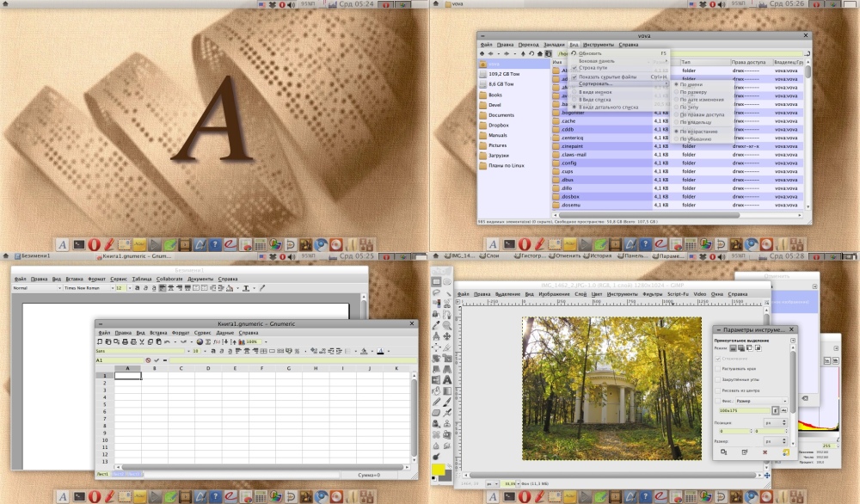Click the gray background color swatch in GIMP
Viewport: 860px width, 504px height.
pyautogui.click(x=447, y=476)
